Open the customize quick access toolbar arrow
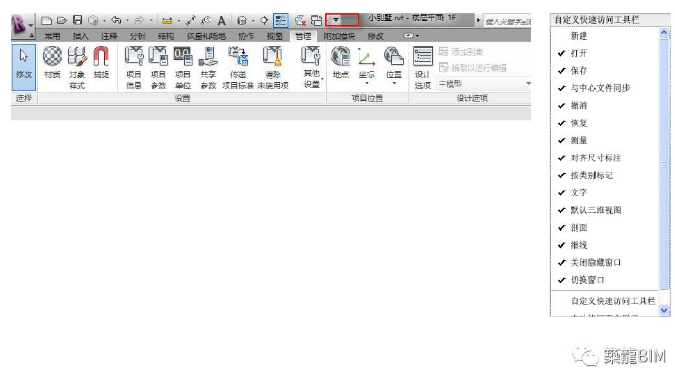This screenshot has height=379, width=675. [x=336, y=20]
